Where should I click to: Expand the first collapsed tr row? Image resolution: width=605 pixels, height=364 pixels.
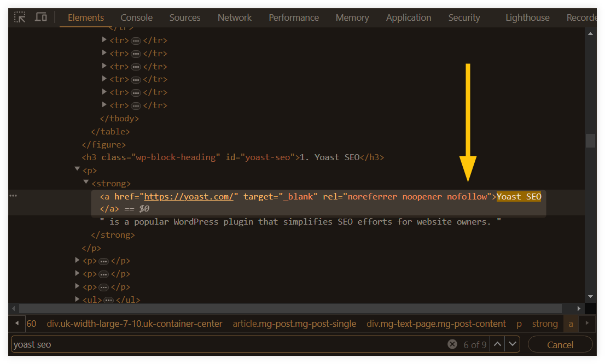[x=104, y=40]
